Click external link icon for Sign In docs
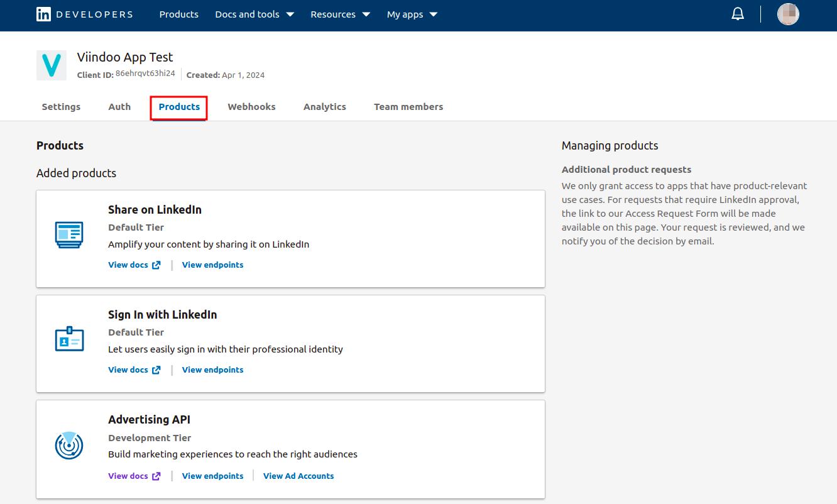Image resolution: width=837 pixels, height=504 pixels. pos(156,370)
